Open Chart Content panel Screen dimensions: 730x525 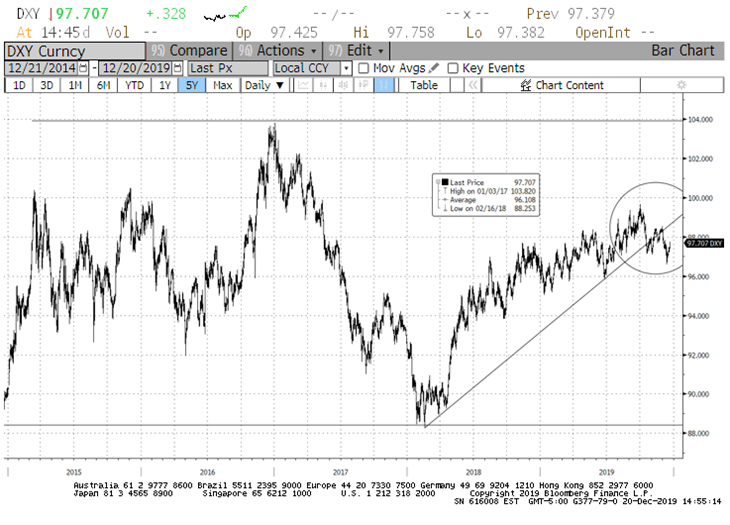568,85
